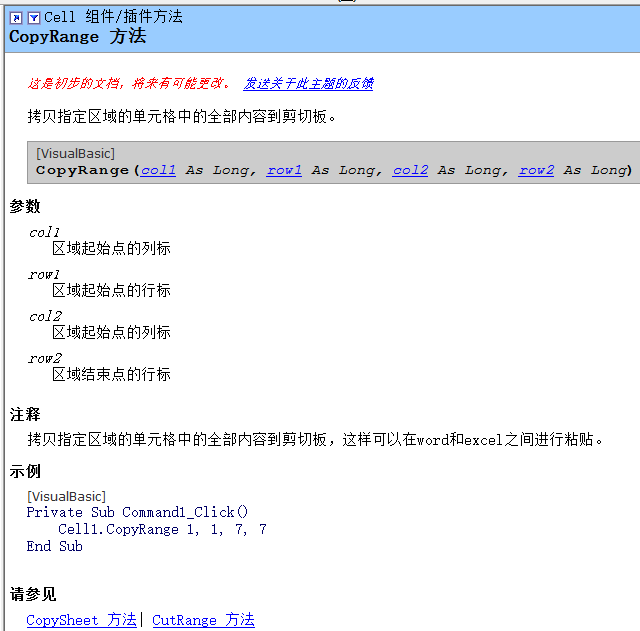
Task: Open the CopySheet 方法 link
Action: pos(82,620)
